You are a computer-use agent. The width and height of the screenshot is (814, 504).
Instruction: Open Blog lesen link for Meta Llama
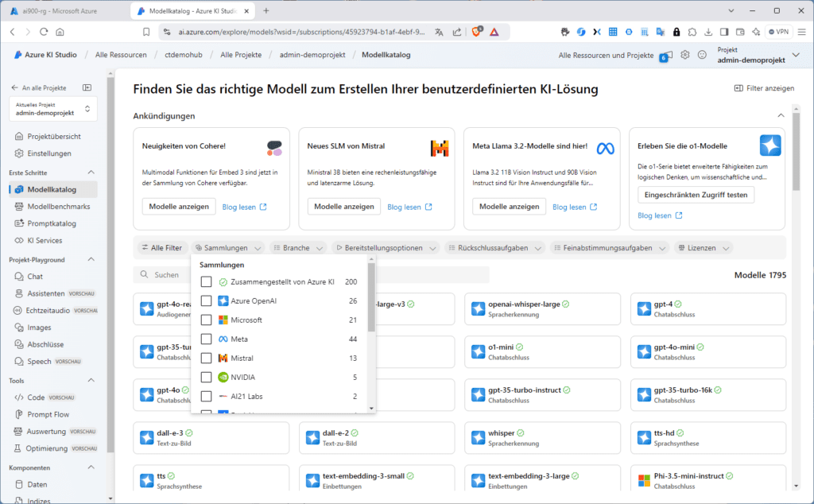tap(575, 207)
